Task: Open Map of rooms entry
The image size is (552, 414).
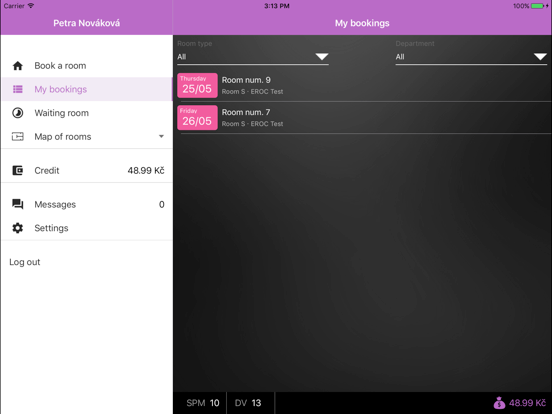Action: click(x=87, y=137)
